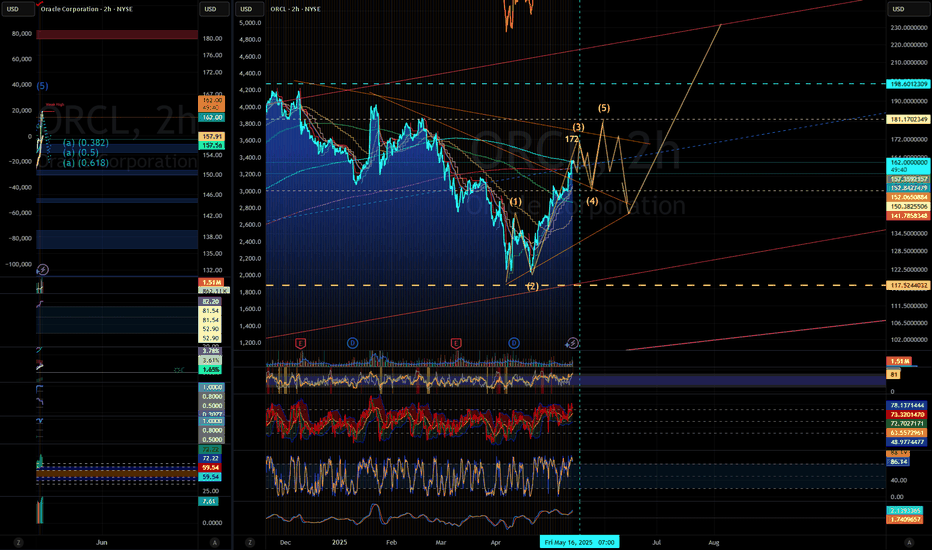Viewport: 932px width, 550px height.
Task: Select the wave (2) label near the low
Action: [x=533, y=286]
